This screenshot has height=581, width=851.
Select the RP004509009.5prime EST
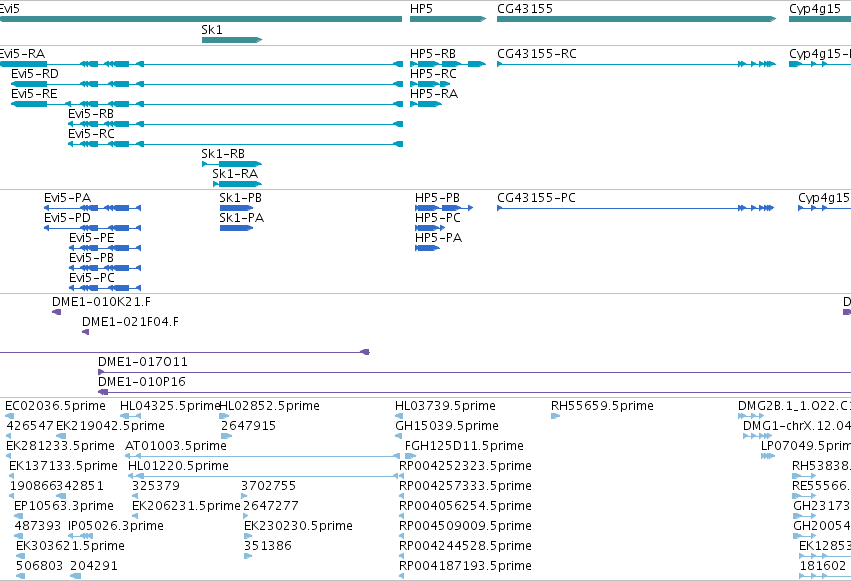pyautogui.click(x=401, y=536)
